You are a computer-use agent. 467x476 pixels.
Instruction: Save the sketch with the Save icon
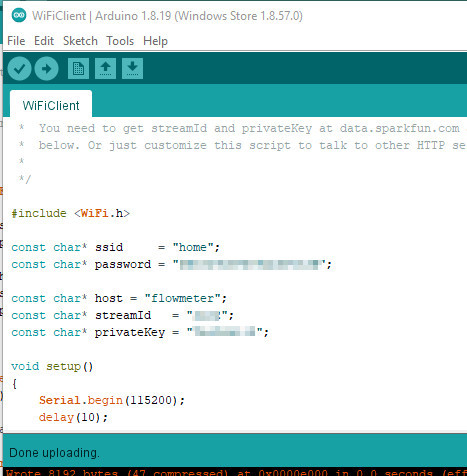coord(132,69)
